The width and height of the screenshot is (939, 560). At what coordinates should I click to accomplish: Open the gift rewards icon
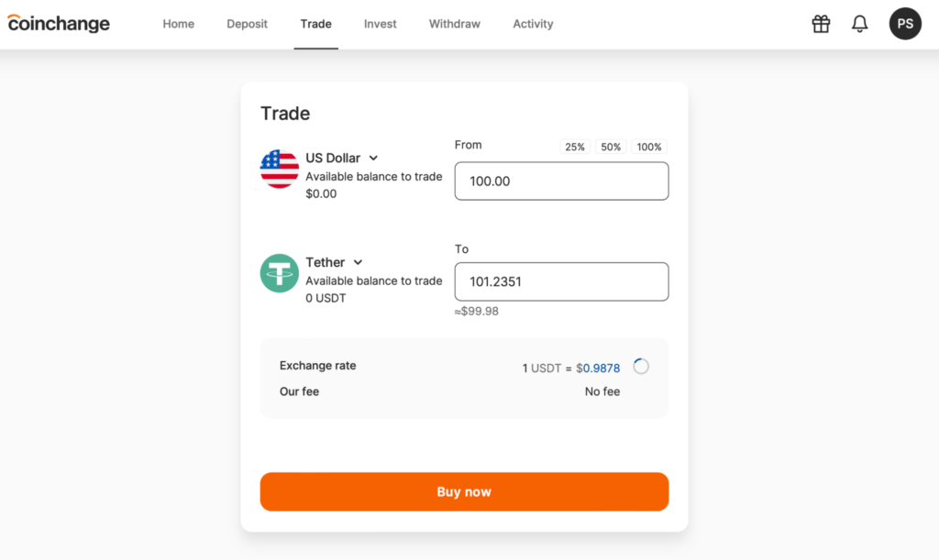[821, 24]
